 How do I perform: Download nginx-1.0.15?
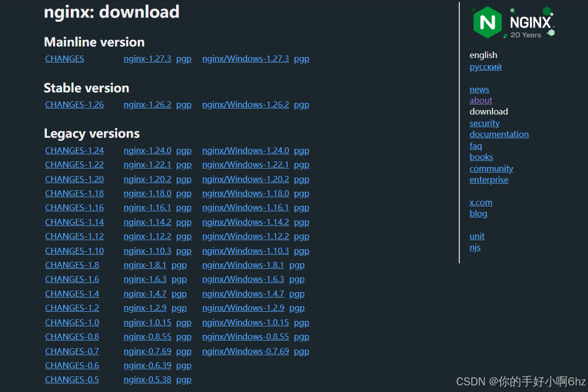pyautogui.click(x=147, y=323)
